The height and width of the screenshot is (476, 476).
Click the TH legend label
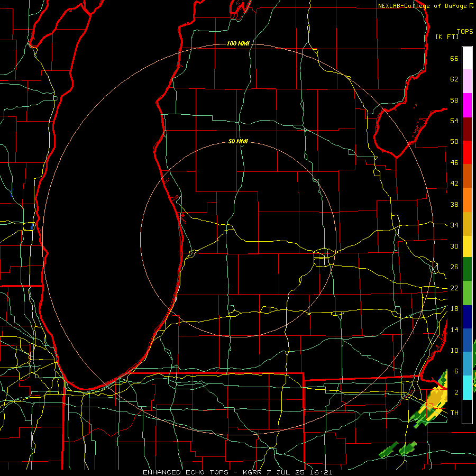click(454, 413)
